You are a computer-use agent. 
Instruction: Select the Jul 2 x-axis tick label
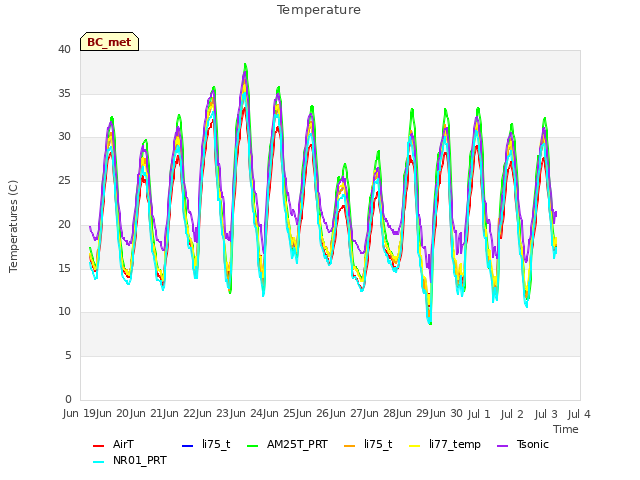pyautogui.click(x=512, y=414)
